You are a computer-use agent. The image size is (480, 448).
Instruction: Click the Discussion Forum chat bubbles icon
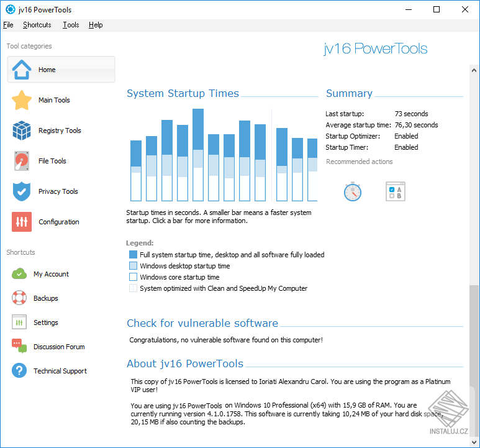(19, 346)
